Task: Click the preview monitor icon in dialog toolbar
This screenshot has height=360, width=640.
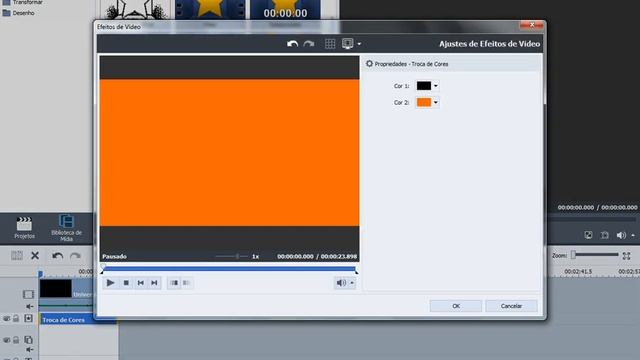Action: coord(347,44)
